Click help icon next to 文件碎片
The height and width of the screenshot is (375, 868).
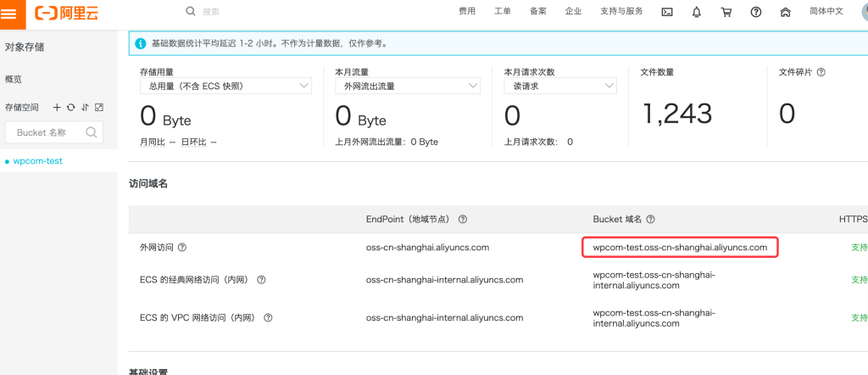tap(821, 73)
